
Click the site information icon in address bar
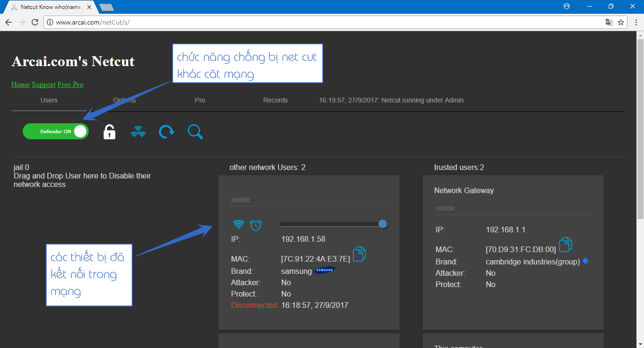click(x=50, y=22)
